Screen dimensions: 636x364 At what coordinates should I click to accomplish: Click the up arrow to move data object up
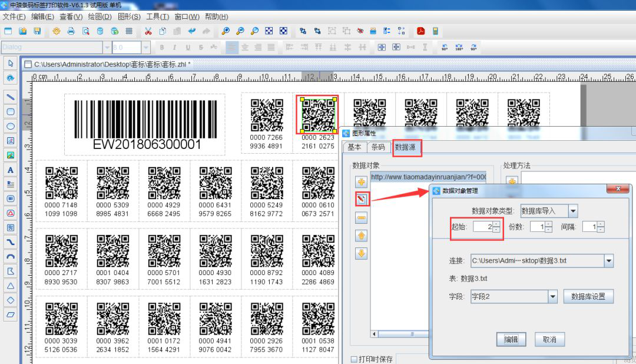362,236
